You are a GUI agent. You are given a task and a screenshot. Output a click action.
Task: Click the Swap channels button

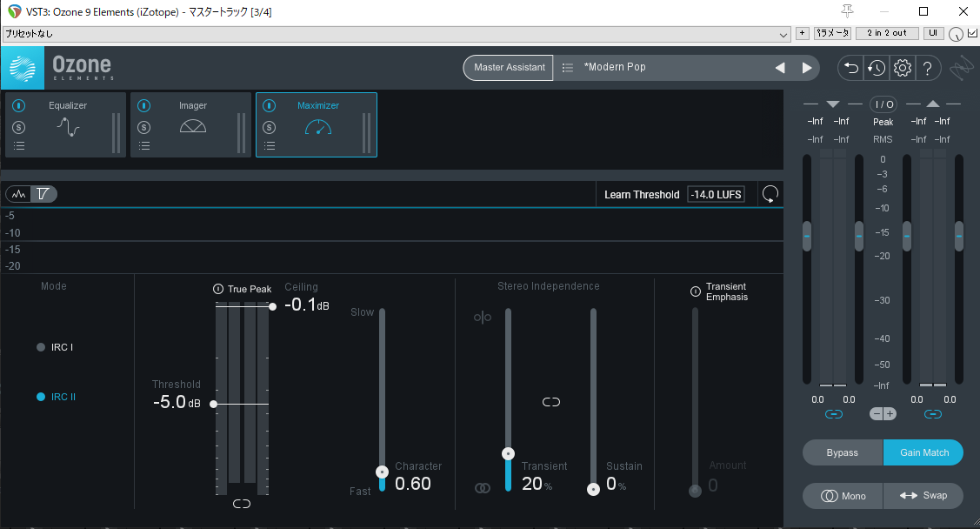[923, 496]
